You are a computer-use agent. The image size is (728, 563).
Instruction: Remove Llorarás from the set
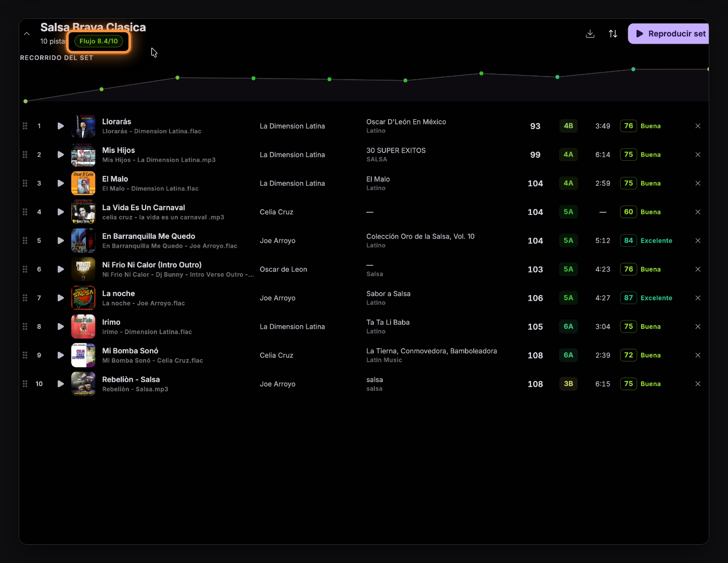pyautogui.click(x=698, y=126)
